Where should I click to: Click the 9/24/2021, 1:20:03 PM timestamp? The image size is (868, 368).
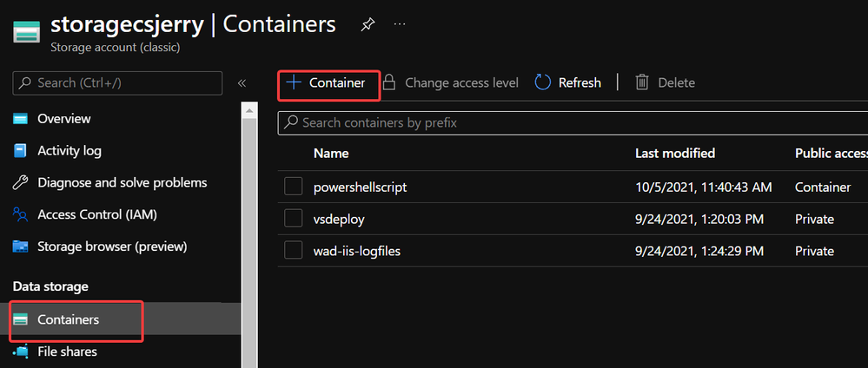[x=699, y=219]
